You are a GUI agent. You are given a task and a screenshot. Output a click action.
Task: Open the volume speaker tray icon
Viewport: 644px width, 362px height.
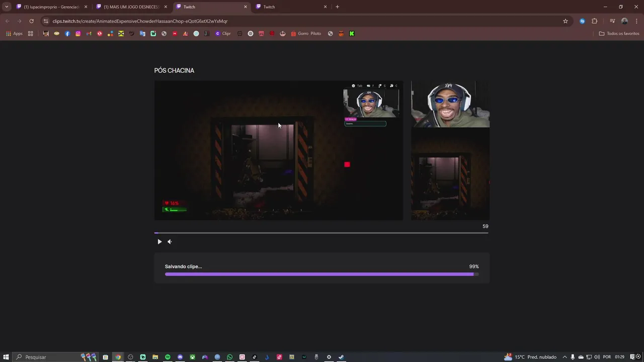tap(597, 357)
